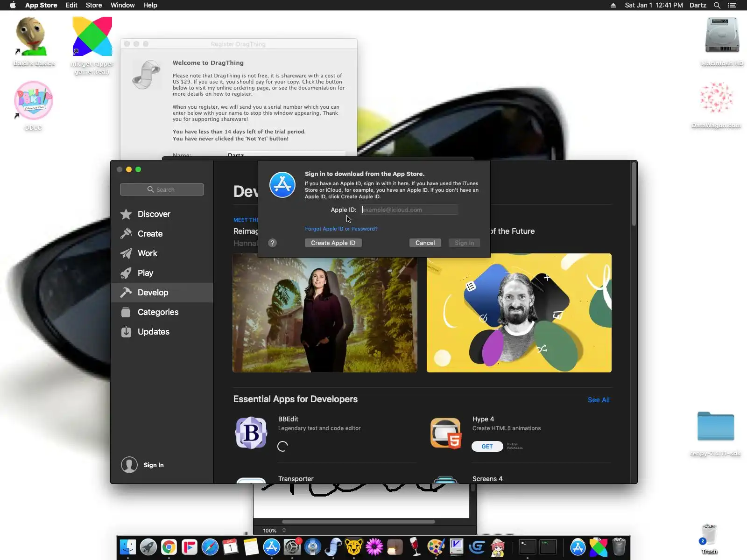The image size is (747, 560).
Task: Click the date and time in the menu bar
Action: 654,5
